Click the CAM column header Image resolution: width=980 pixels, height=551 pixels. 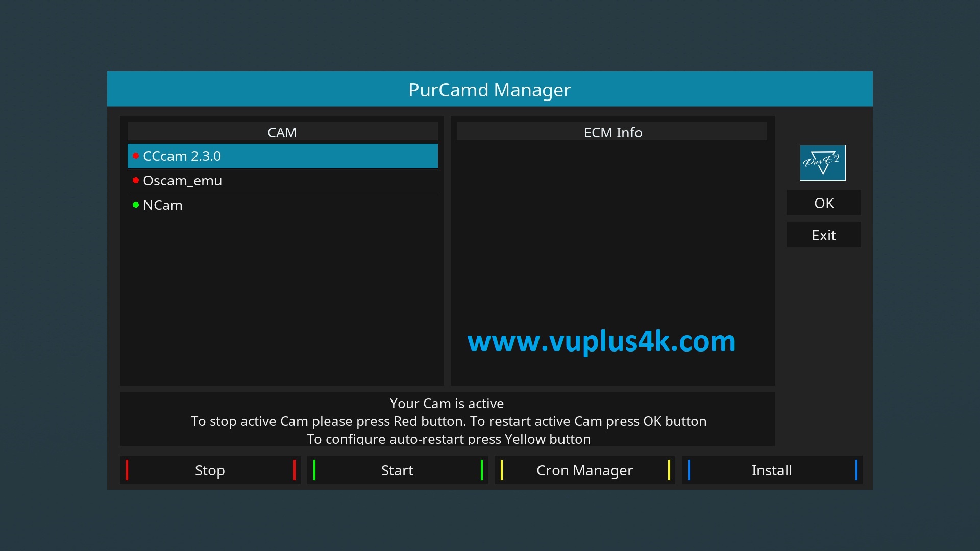(x=283, y=132)
